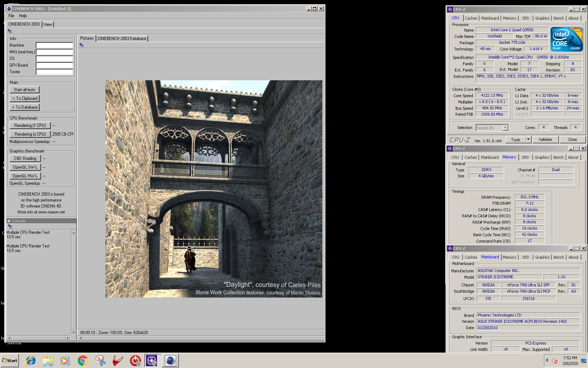This screenshot has width=588, height=368.
Task: Click Start all tests button
Action: (24, 90)
